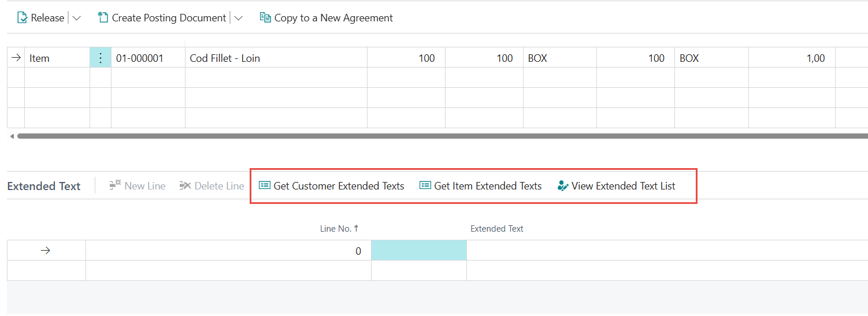Screen dimensions: 868x316
Task: Open the Type cell showing Item
Action: pos(57,58)
